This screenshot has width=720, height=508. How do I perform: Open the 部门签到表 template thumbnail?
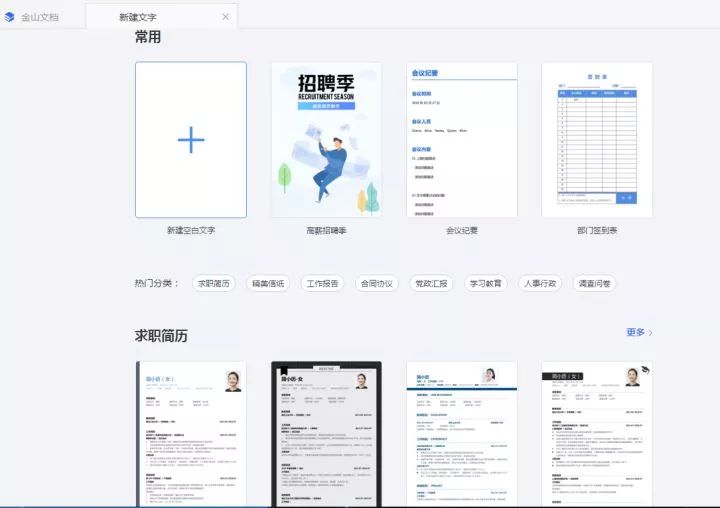tap(597, 140)
